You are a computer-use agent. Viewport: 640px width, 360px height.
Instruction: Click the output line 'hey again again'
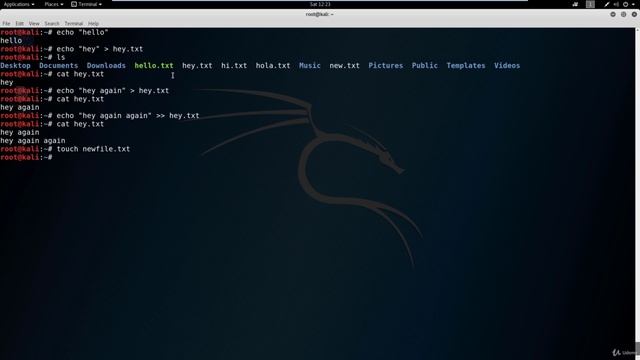coord(33,140)
